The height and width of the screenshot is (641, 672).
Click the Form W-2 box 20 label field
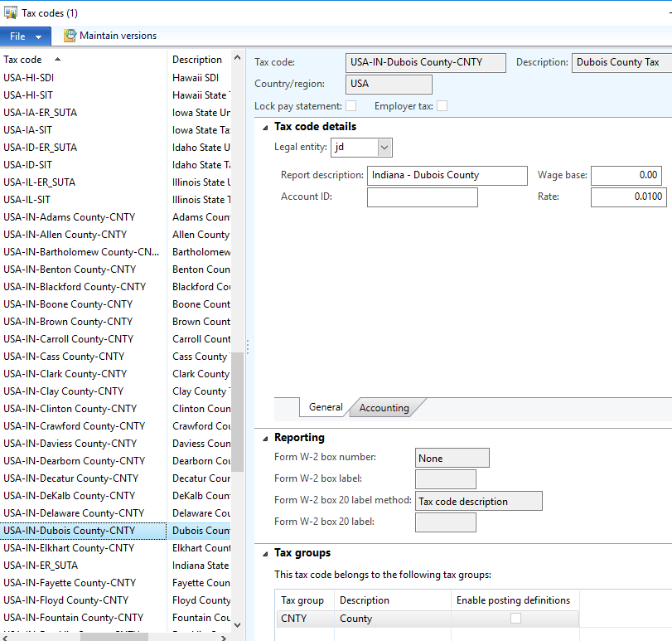pyautogui.click(x=445, y=522)
